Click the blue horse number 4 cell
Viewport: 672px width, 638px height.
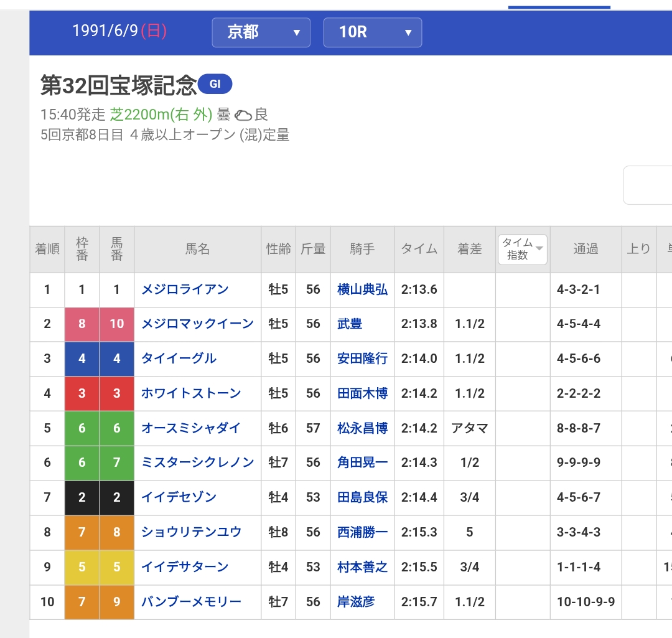click(x=117, y=359)
